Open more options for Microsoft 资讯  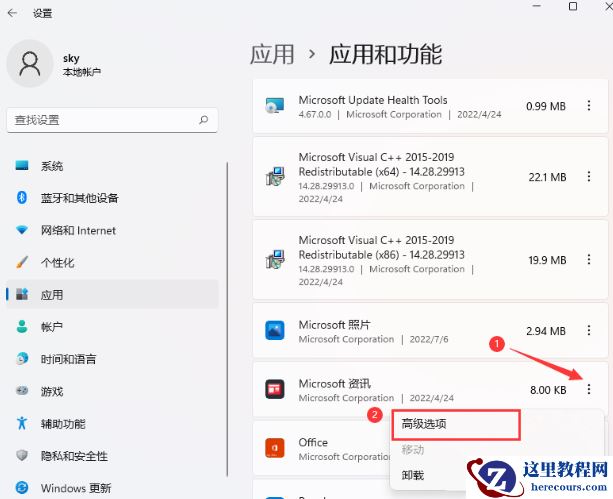pyautogui.click(x=588, y=389)
